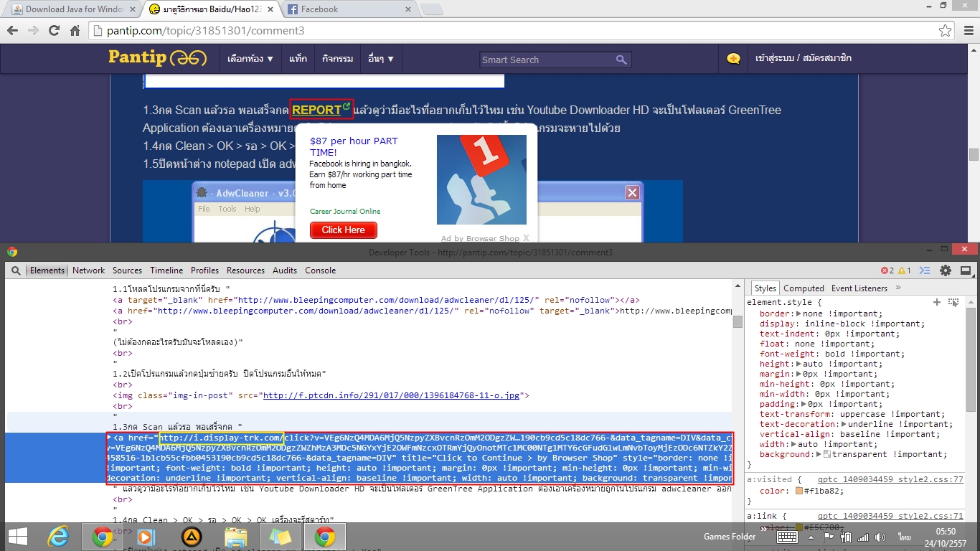This screenshot has height=551, width=980.
Task: Click the red error count icon
Action: (885, 270)
